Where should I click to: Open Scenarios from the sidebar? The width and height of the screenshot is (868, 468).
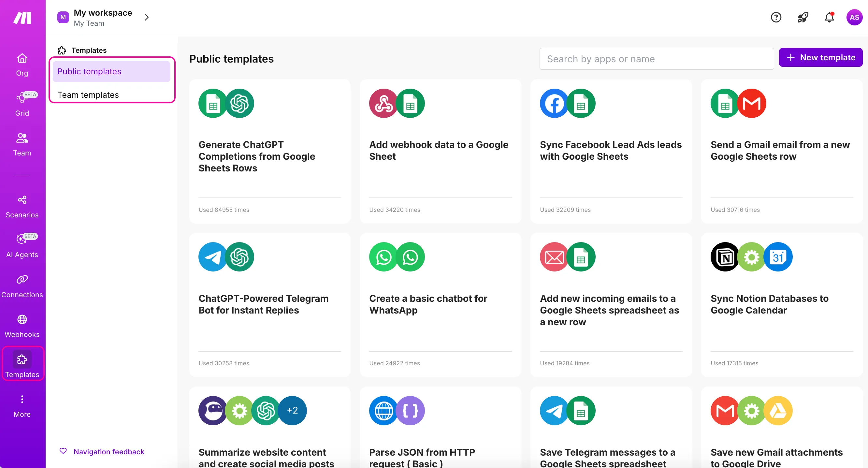[22, 207]
